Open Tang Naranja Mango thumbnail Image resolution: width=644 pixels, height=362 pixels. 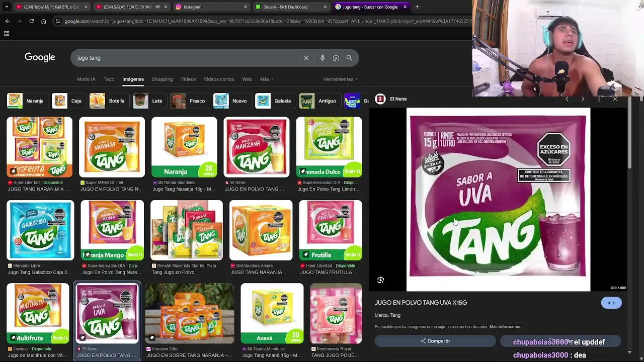[112, 230]
